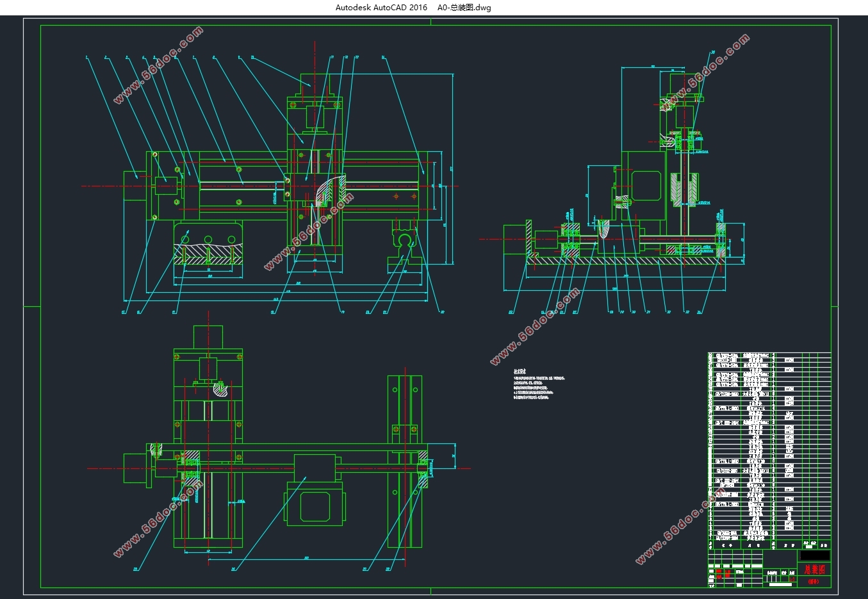Viewport: 868px width, 599px height.
Task: Click the parts list table header row
Action: 769,546
